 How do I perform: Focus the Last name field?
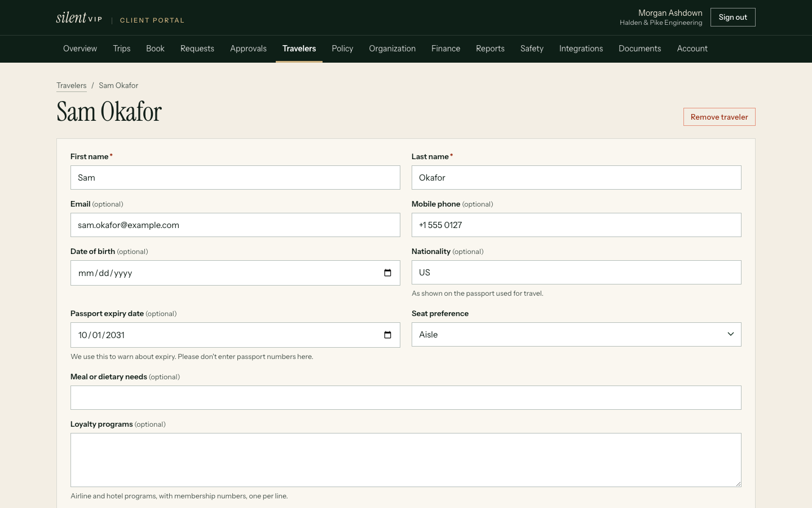pyautogui.click(x=576, y=178)
